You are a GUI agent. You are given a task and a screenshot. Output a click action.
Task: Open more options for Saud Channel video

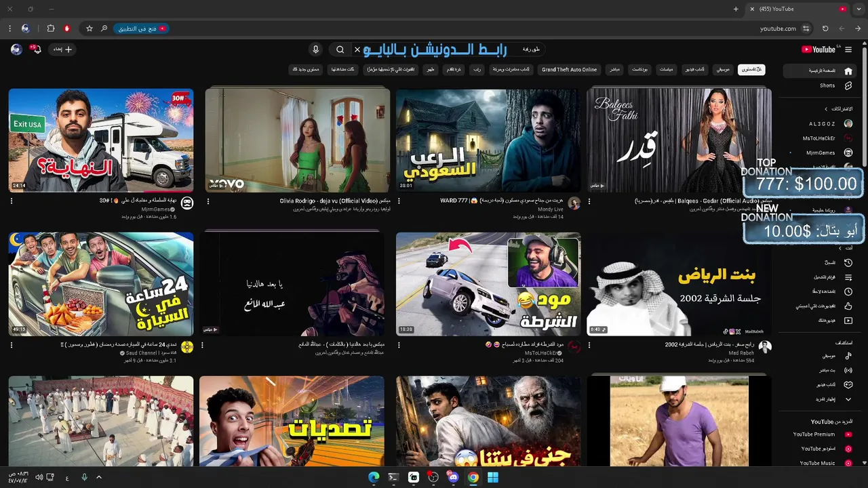point(11,345)
